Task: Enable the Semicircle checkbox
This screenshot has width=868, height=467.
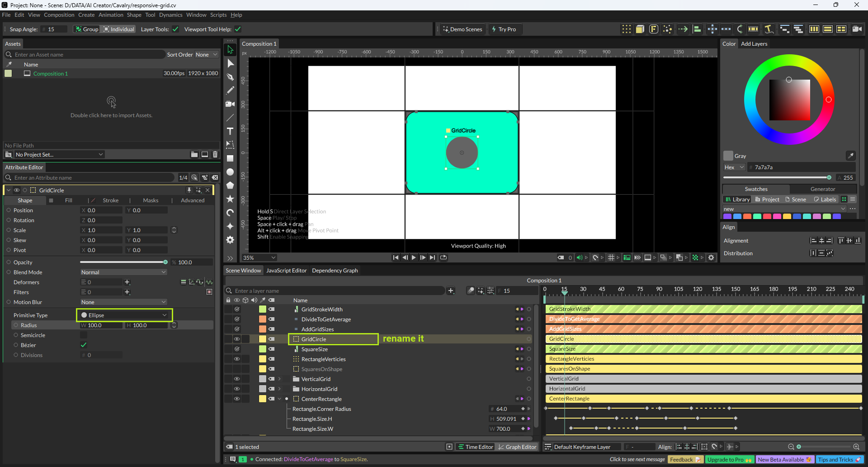Action: coord(84,335)
